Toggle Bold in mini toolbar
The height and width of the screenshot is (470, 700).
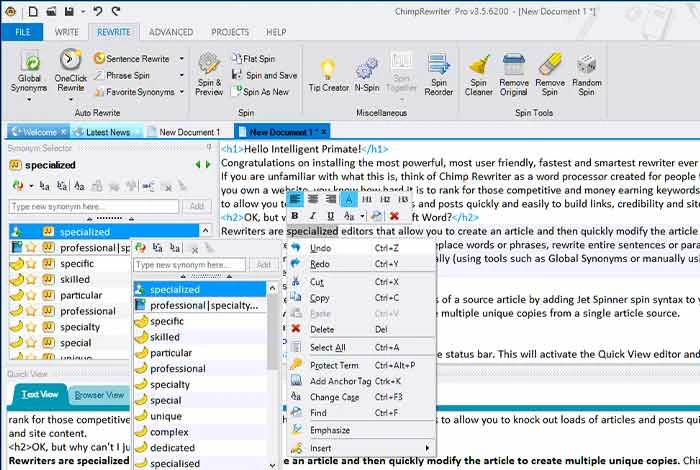[x=295, y=216]
